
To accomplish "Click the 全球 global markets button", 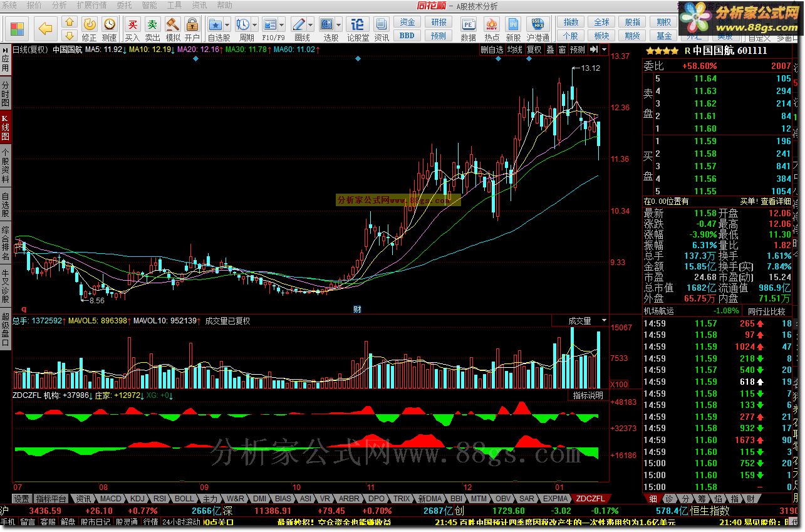I will tap(601, 23).
